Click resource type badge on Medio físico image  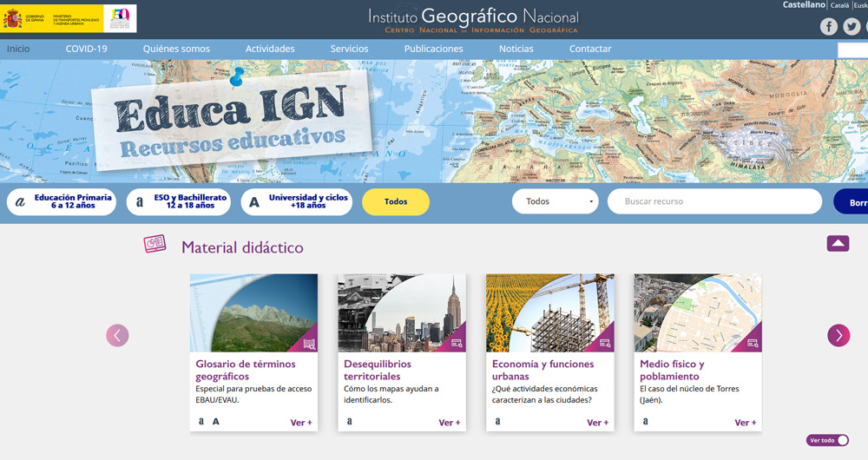click(753, 344)
